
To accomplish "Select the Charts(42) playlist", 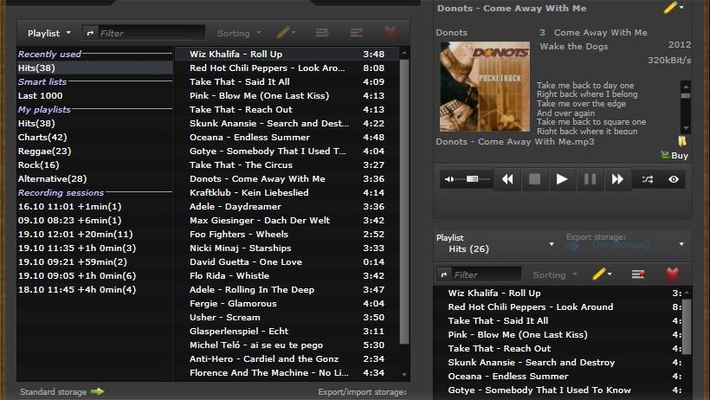I will pos(95,137).
